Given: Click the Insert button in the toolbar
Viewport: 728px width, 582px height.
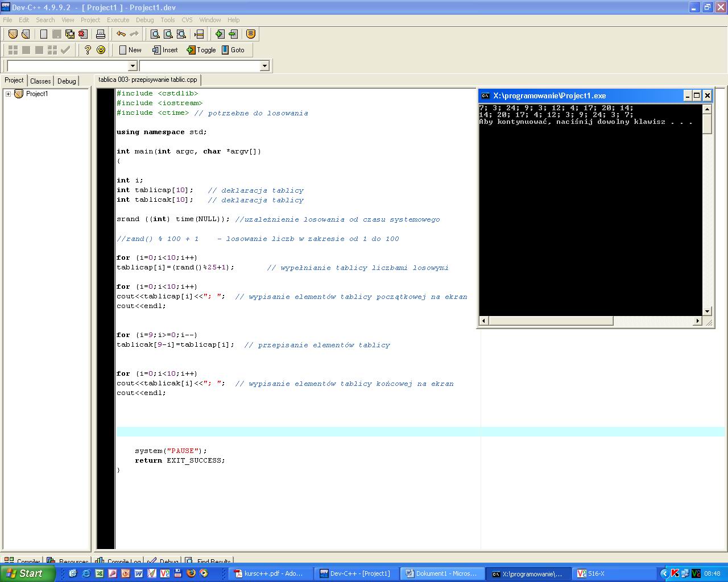Looking at the screenshot, I should [x=165, y=50].
